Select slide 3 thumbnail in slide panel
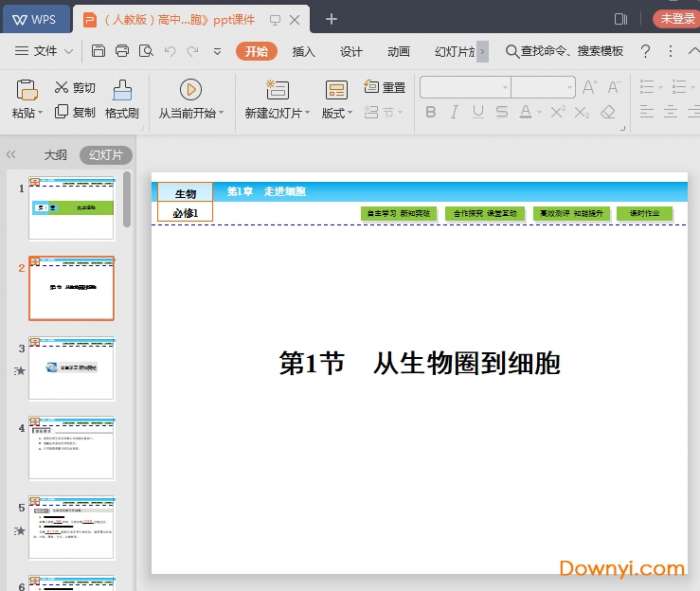Image resolution: width=700 pixels, height=591 pixels. tap(71, 368)
